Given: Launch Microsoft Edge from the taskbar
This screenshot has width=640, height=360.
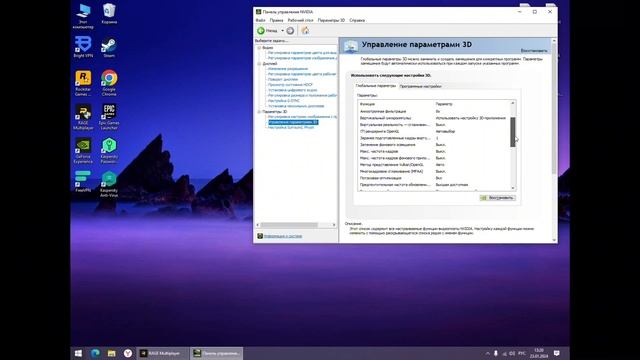Looking at the screenshot, I should point(95,353).
